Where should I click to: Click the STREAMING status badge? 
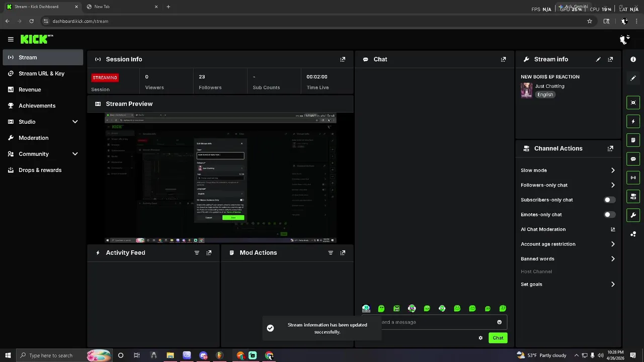click(105, 77)
